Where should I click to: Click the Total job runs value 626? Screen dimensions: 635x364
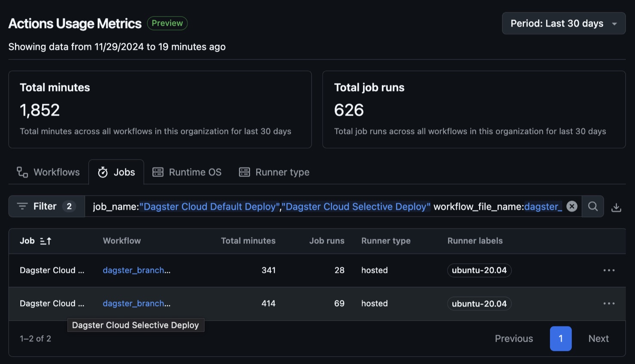coord(349,110)
